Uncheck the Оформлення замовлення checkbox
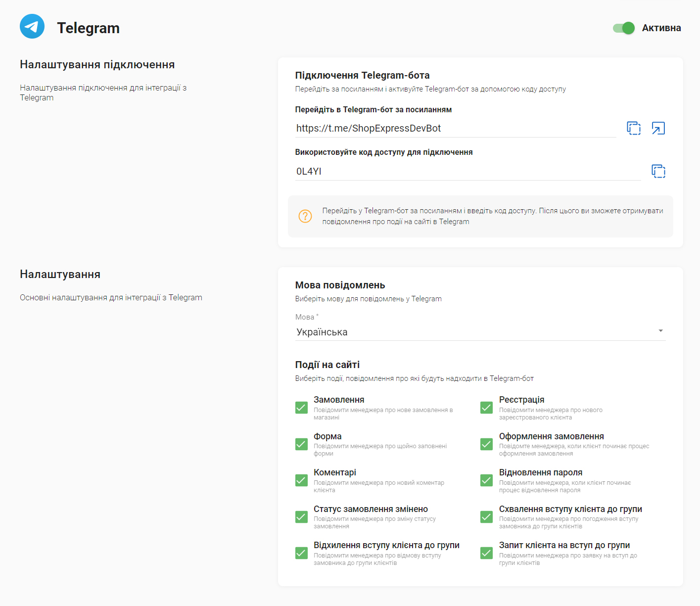The width and height of the screenshot is (700, 606). coord(486,444)
